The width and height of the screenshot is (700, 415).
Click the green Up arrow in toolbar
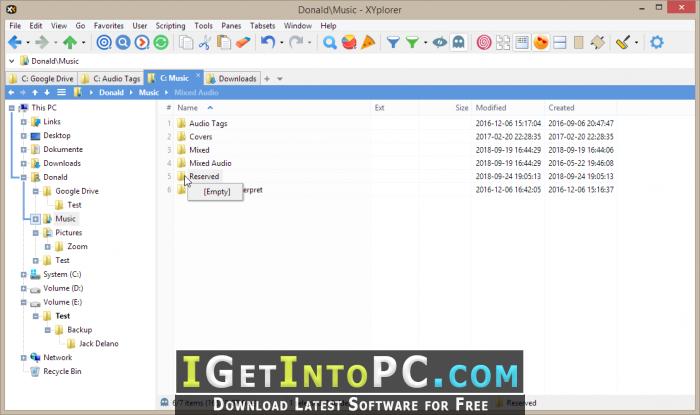[70, 42]
